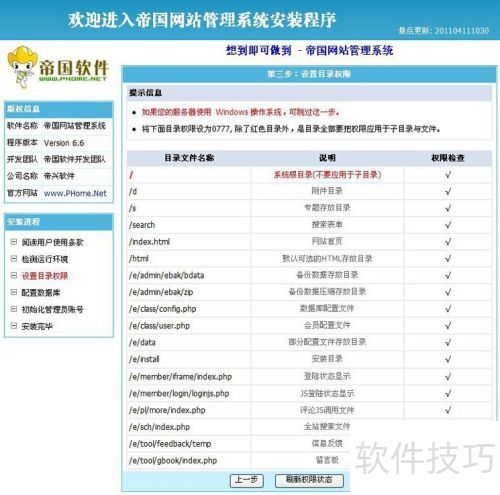500x495 pixels.
Task: Click the /e/admin/ebak/bdata path
Action: coord(166,275)
